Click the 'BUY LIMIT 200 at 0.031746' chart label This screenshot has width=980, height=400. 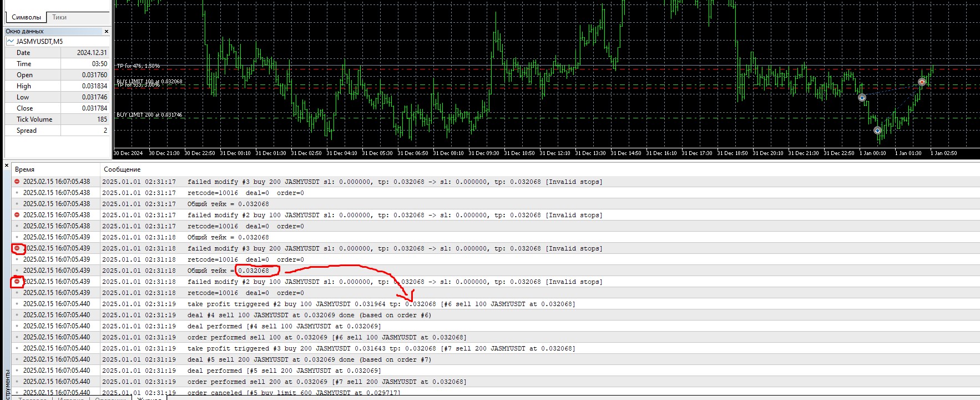click(149, 115)
